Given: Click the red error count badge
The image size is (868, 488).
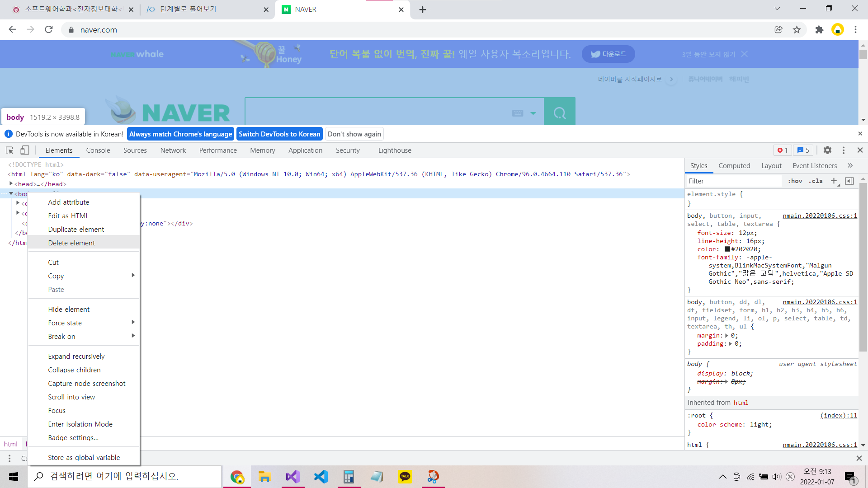Looking at the screenshot, I should coord(782,150).
